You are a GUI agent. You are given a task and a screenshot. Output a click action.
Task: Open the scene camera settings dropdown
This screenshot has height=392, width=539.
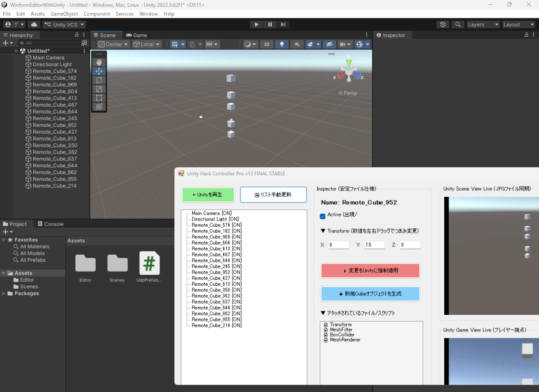345,44
